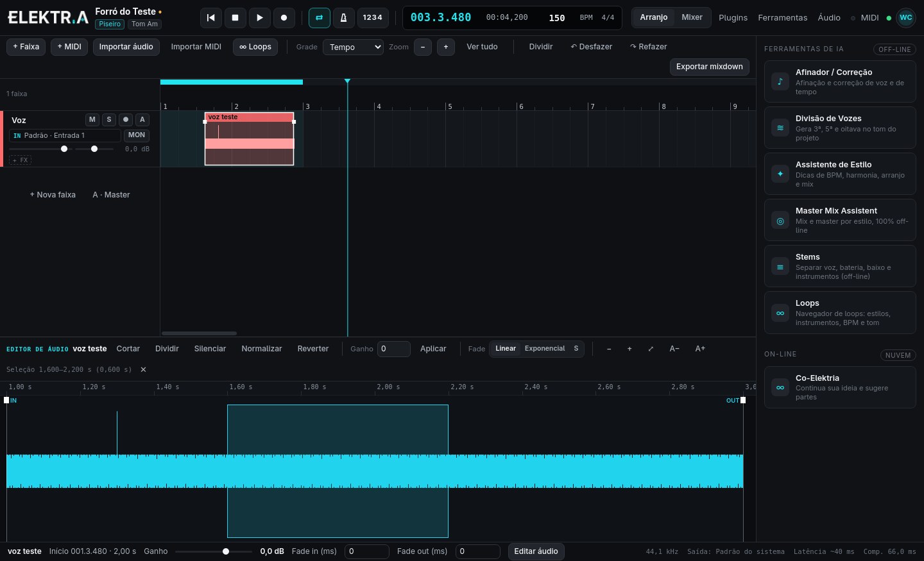Screen dimensions: 924x561
Task: Open the Padrão · Entrada 1 input selector
Action: coord(65,135)
